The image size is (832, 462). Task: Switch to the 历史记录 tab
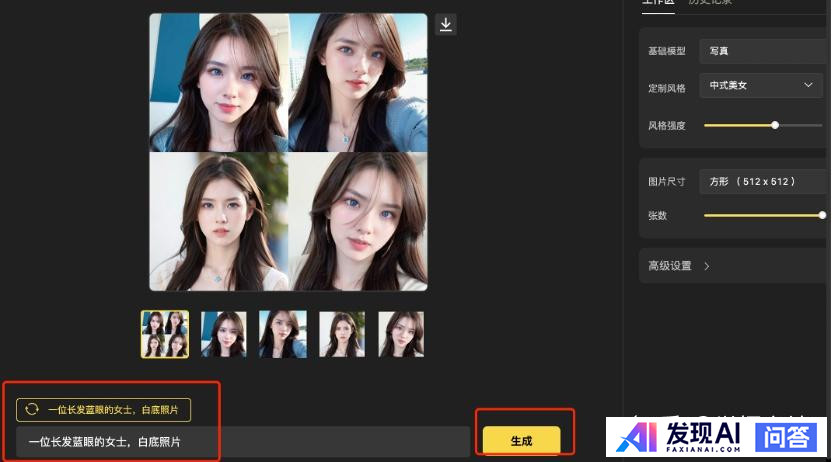709,2
